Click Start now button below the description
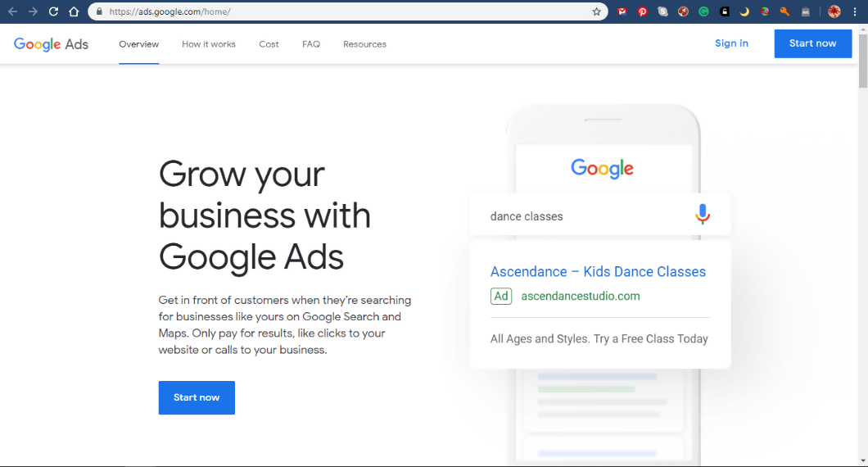The image size is (868, 467). click(197, 397)
